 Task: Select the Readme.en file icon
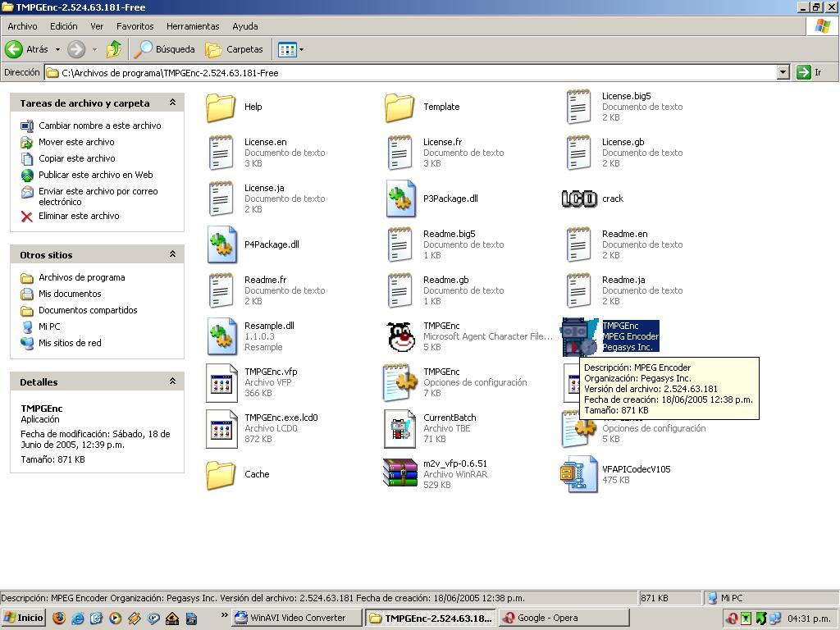click(x=578, y=244)
